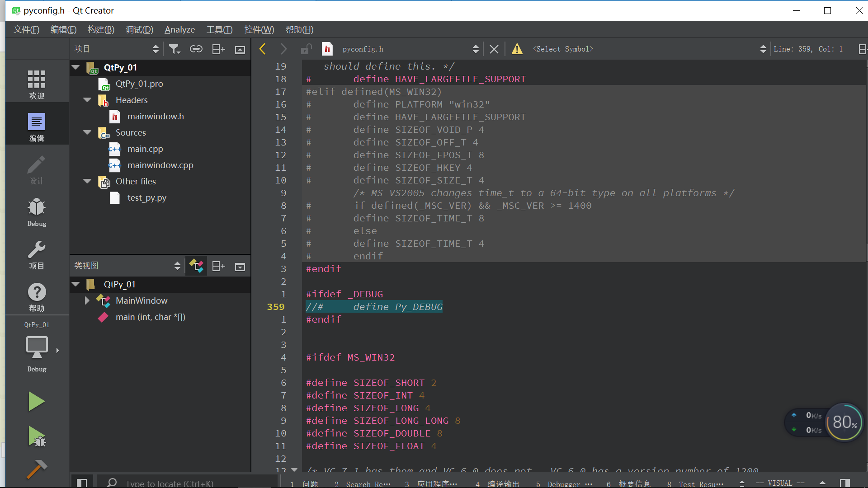
Task: Close the pyconfig.h document
Action: click(494, 49)
